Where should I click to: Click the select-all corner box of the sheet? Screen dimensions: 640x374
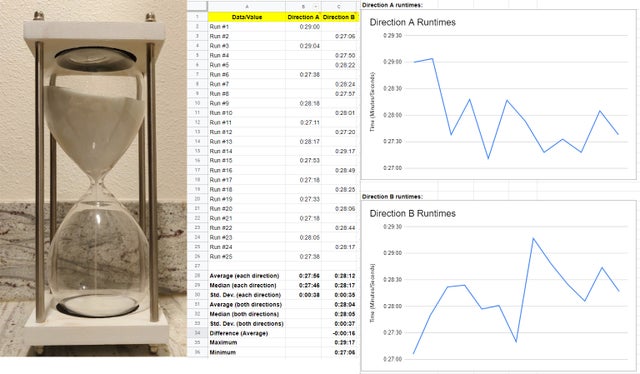pyautogui.click(x=198, y=7)
